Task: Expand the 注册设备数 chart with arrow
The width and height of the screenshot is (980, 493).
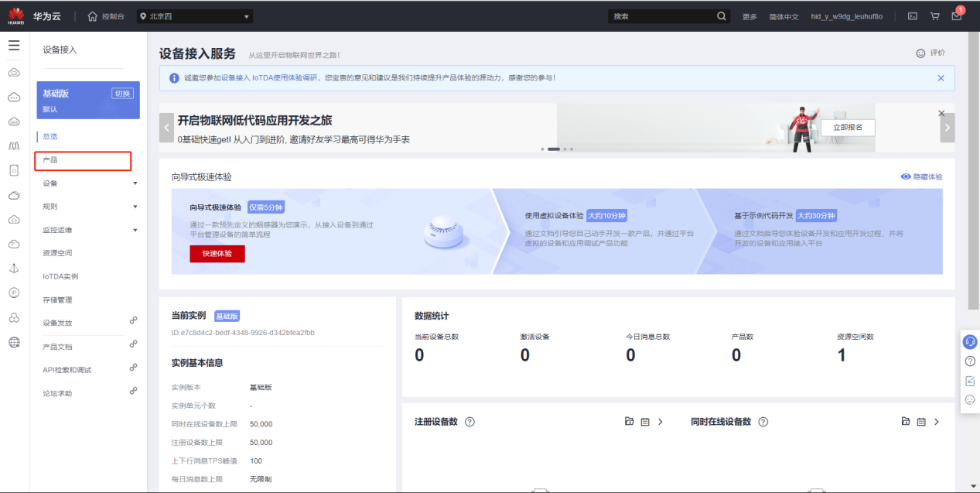Action: (x=660, y=422)
